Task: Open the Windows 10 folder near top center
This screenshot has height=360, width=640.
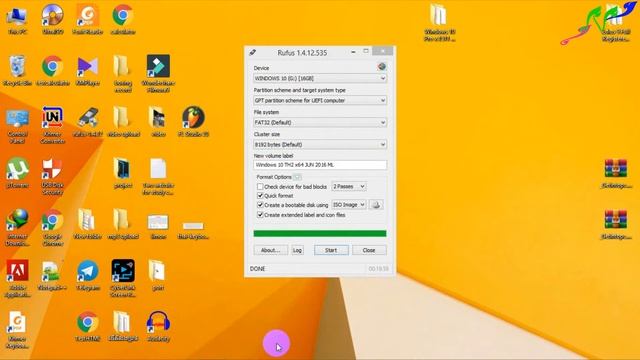Action: (x=439, y=23)
